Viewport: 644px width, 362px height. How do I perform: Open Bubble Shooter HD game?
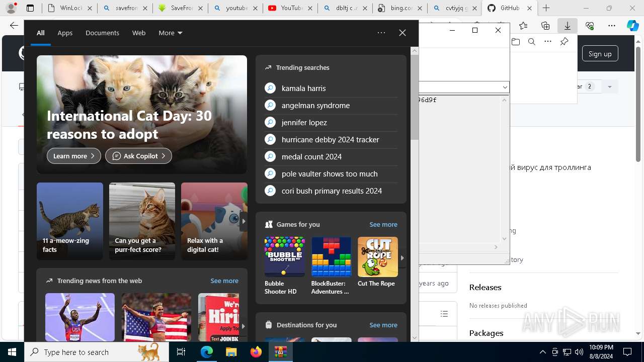(x=284, y=265)
